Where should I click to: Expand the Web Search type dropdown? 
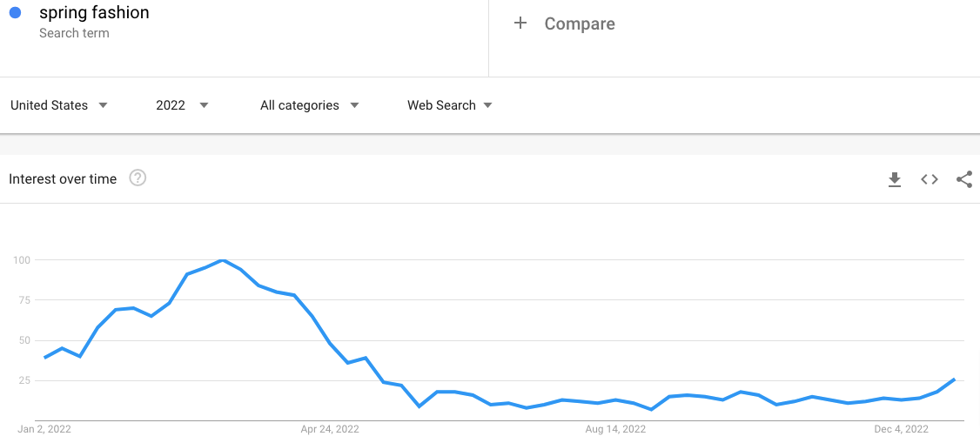click(449, 105)
